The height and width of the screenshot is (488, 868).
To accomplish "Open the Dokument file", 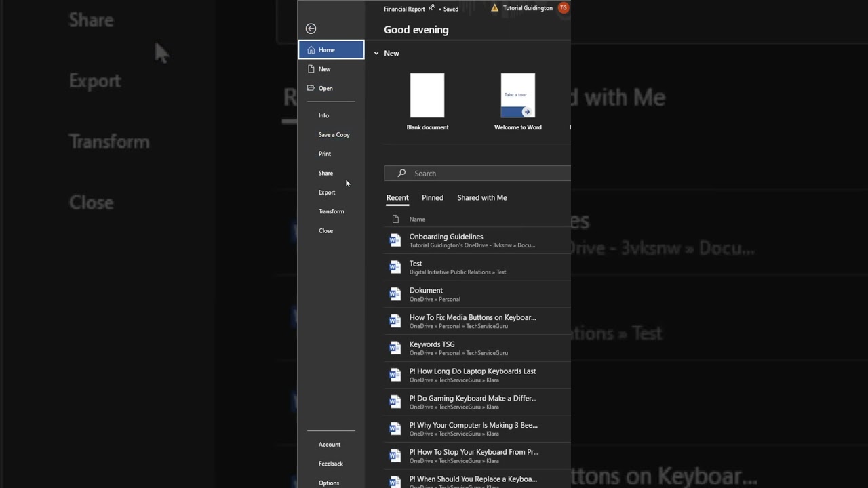I will coord(477,294).
